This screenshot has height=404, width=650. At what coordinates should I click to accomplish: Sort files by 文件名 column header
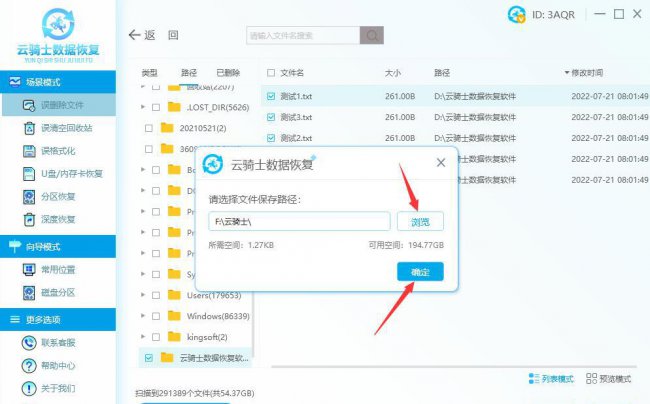click(292, 73)
